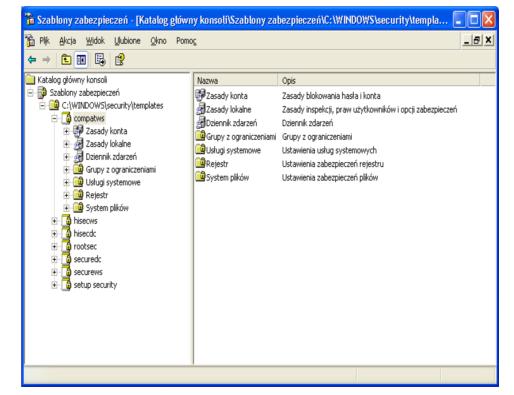
Task: Click System plików folder icon in tree
Action: [x=78, y=208]
